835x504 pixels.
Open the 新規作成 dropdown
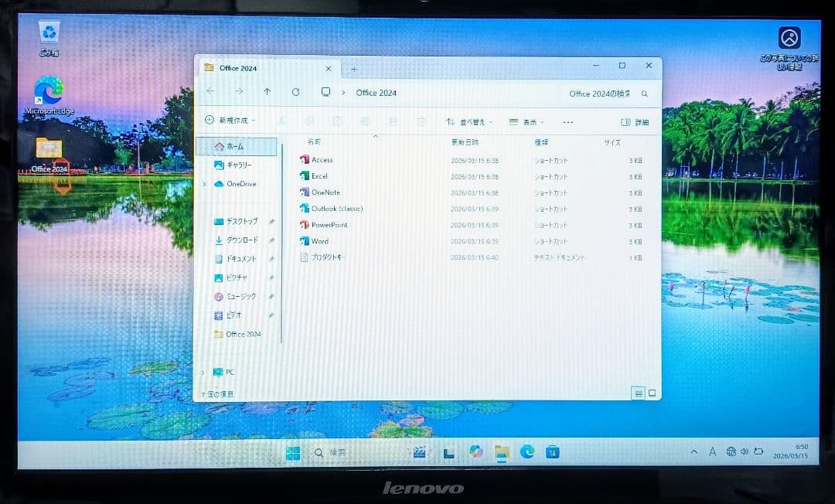(230, 121)
